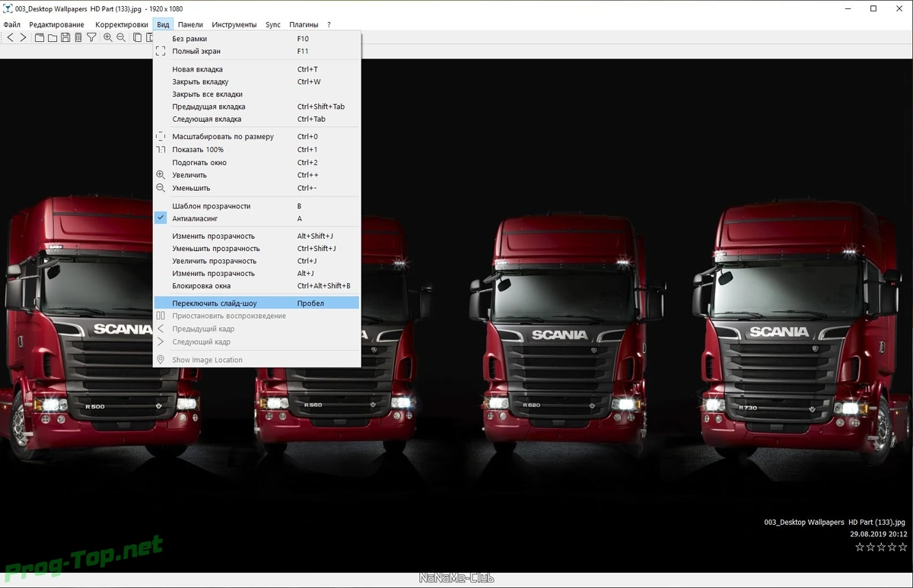Click the file name overlay text at bottom right
Viewport: 913px width, 588px height.
835,523
